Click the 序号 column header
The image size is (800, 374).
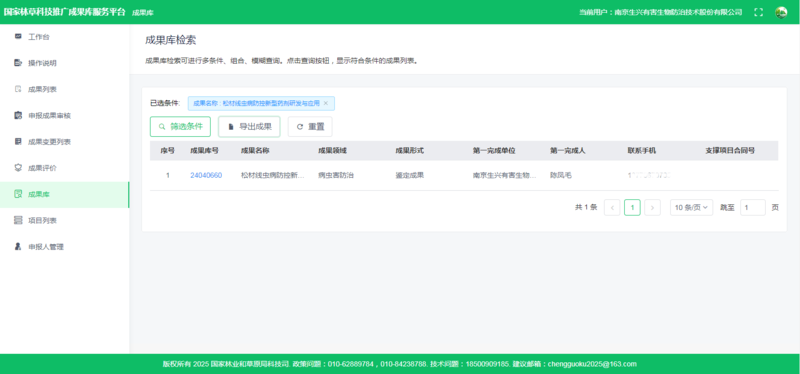[x=167, y=151]
